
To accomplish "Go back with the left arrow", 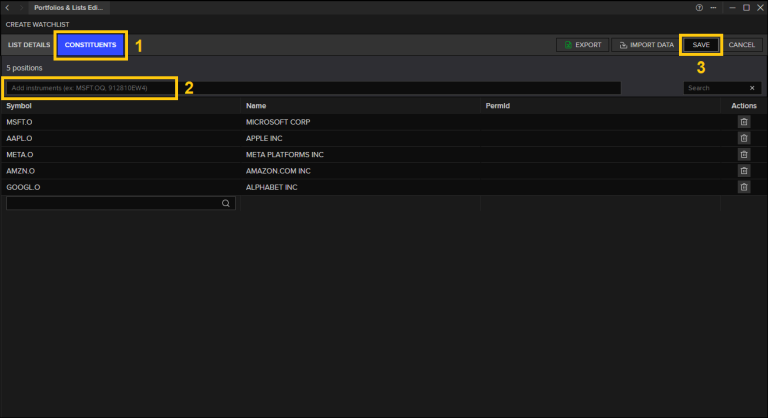I will coord(7,8).
